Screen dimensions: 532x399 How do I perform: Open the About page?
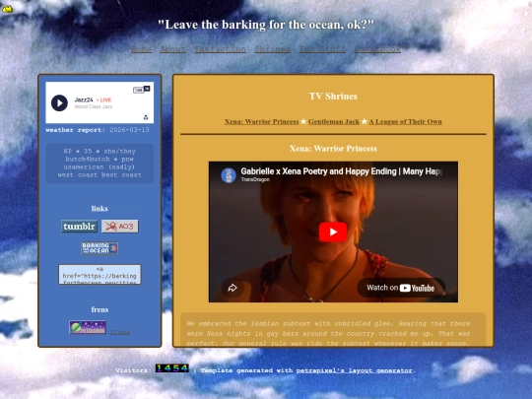(x=173, y=49)
